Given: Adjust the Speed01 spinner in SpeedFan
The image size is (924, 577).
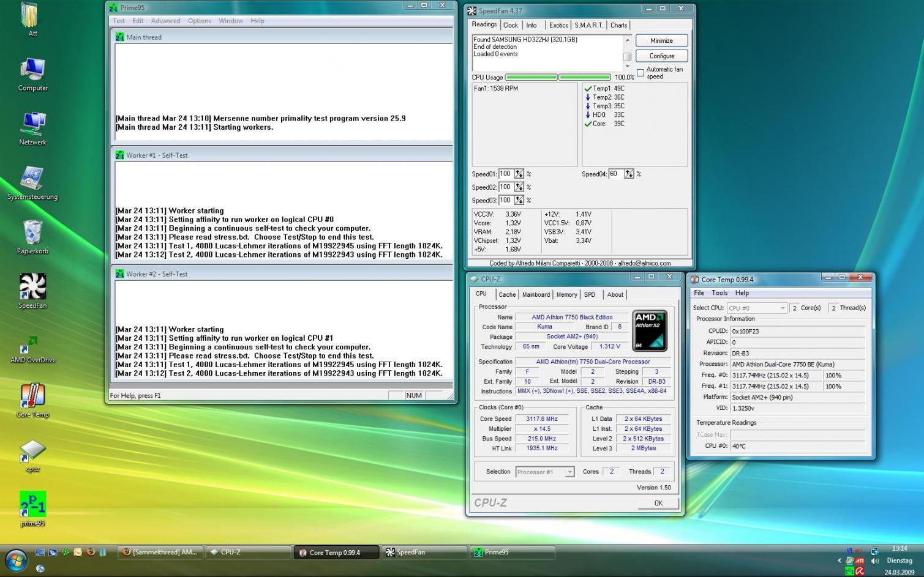Looking at the screenshot, I should click(519, 174).
